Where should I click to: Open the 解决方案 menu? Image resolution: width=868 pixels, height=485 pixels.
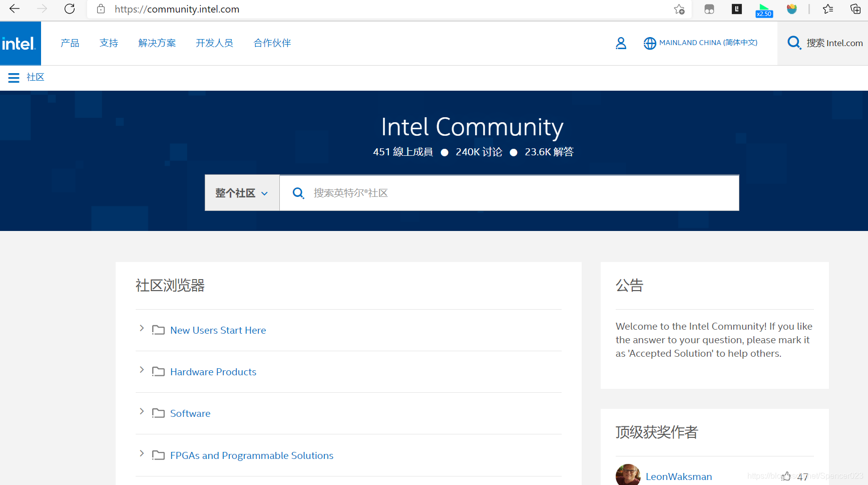(x=157, y=43)
